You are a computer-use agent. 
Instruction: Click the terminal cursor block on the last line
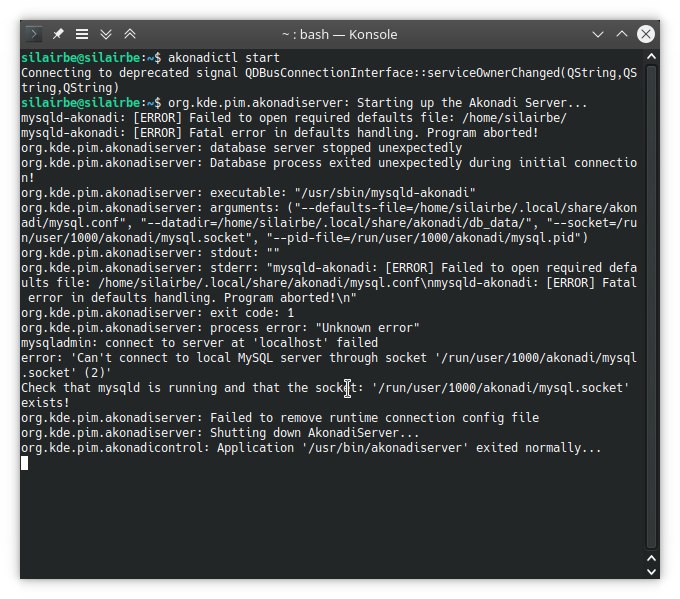point(24,463)
